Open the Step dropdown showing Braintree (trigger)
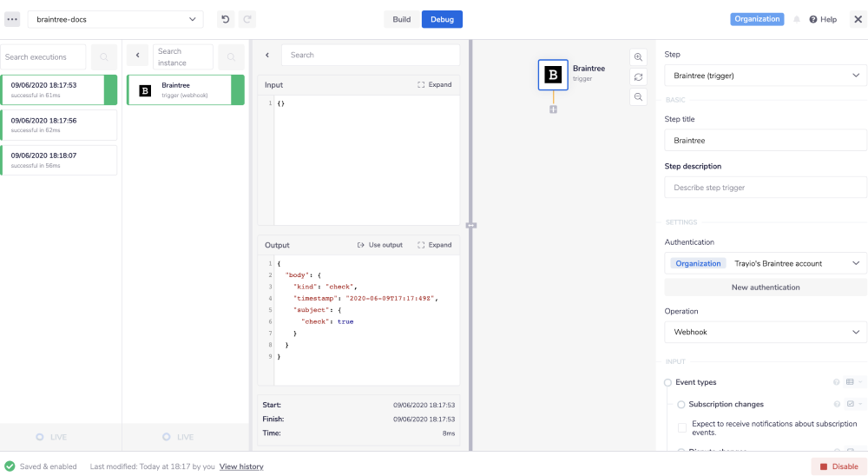The width and height of the screenshot is (868, 476). 766,76
